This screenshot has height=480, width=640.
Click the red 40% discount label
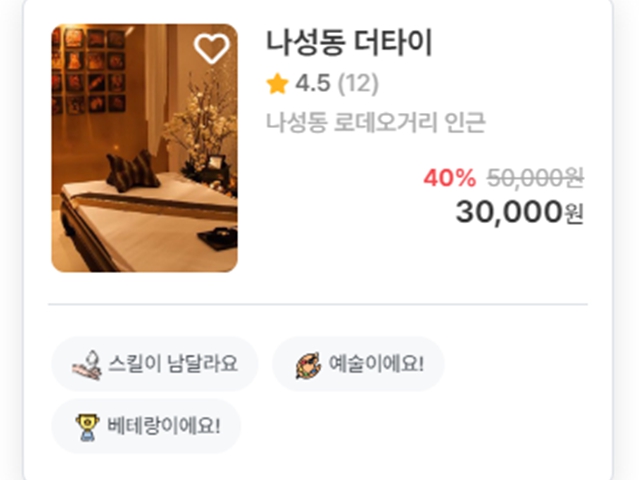[449, 178]
